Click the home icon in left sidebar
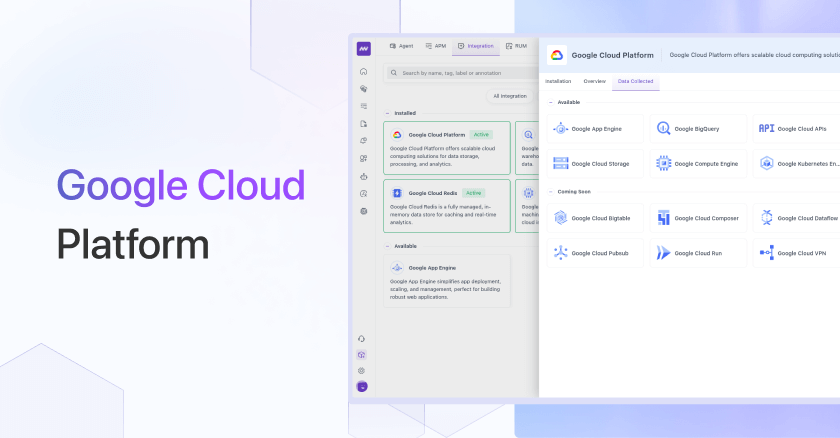Viewport: 840px width, 438px height. point(363,72)
